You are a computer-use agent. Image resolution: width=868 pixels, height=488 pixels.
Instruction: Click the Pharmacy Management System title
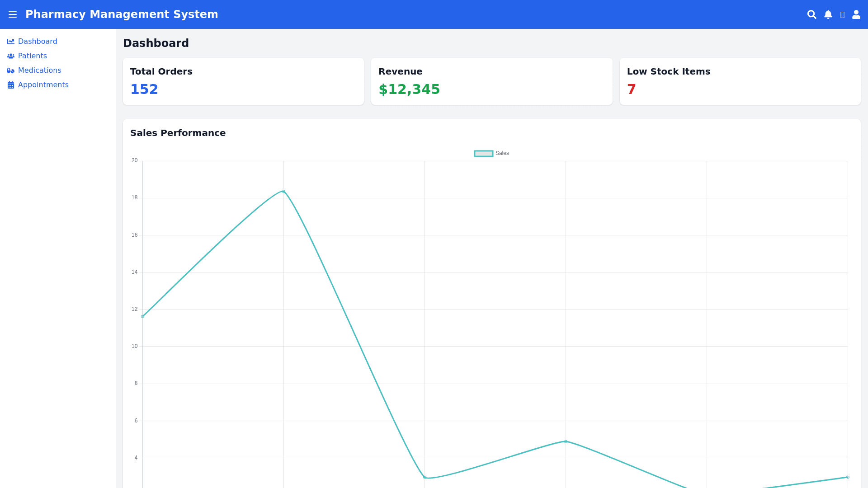coord(122,14)
